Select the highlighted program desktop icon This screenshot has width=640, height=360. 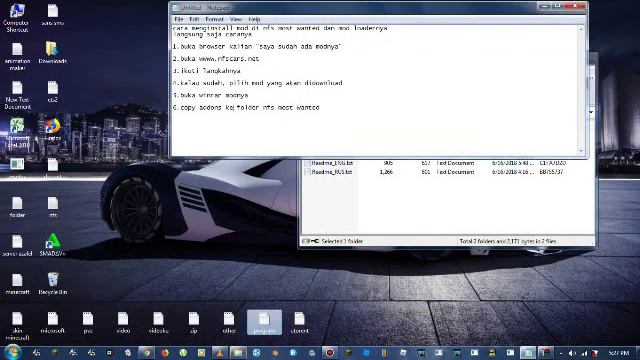click(x=264, y=322)
